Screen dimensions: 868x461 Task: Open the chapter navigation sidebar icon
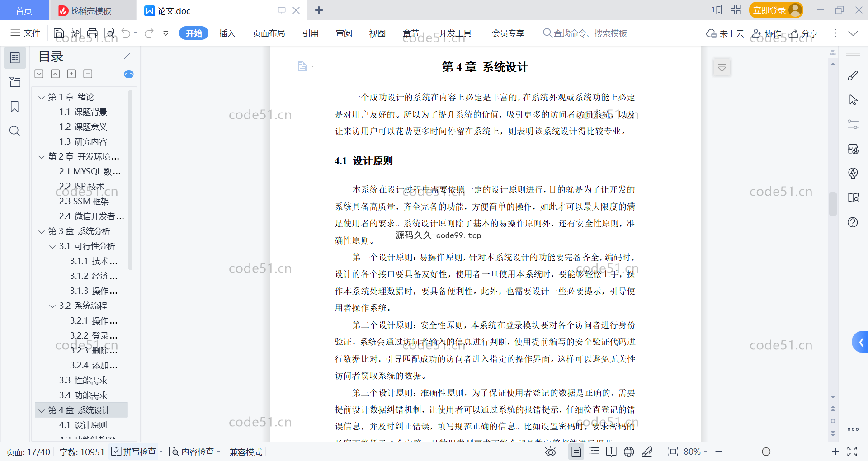15,82
